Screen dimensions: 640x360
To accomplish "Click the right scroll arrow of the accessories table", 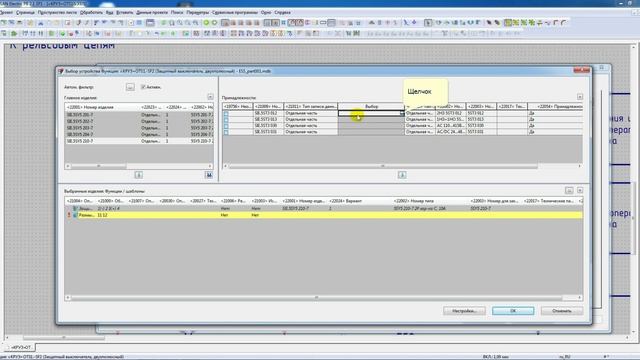I will [580, 166].
